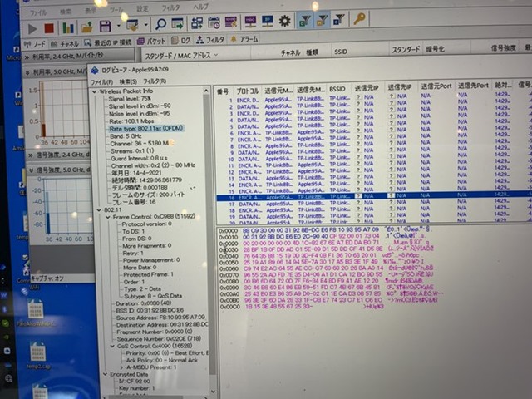Open settings with the gear icon

pos(284,21)
